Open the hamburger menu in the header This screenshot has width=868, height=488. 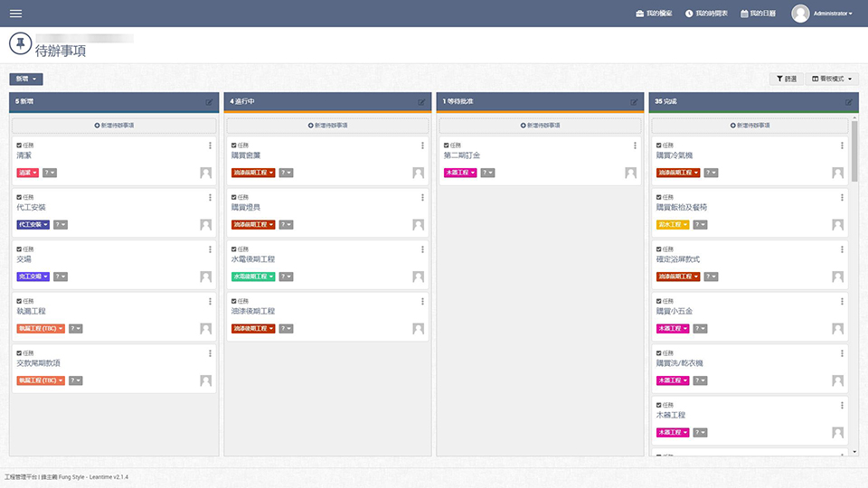point(15,14)
